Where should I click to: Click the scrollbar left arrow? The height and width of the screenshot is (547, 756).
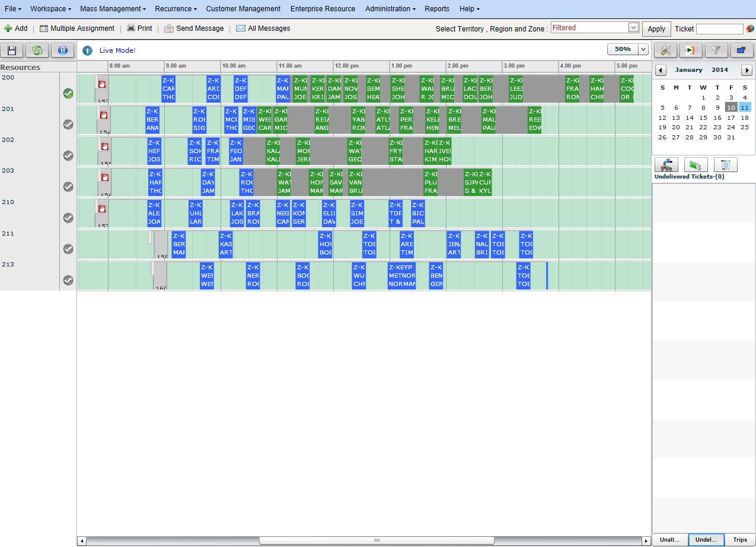82,540
